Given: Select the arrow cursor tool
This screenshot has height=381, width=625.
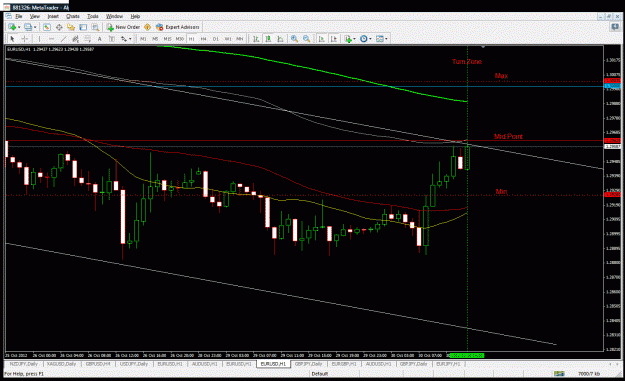Looking at the screenshot, I should tap(12, 39).
